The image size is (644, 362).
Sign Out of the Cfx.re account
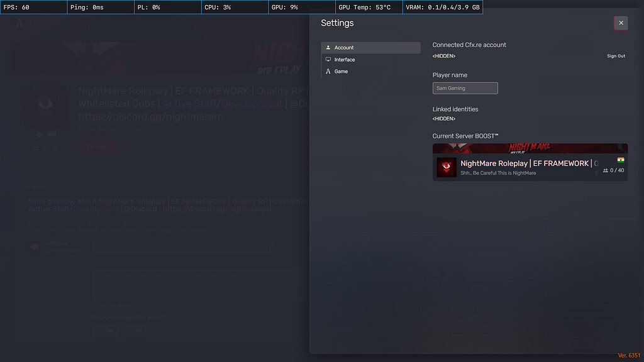pyautogui.click(x=616, y=56)
